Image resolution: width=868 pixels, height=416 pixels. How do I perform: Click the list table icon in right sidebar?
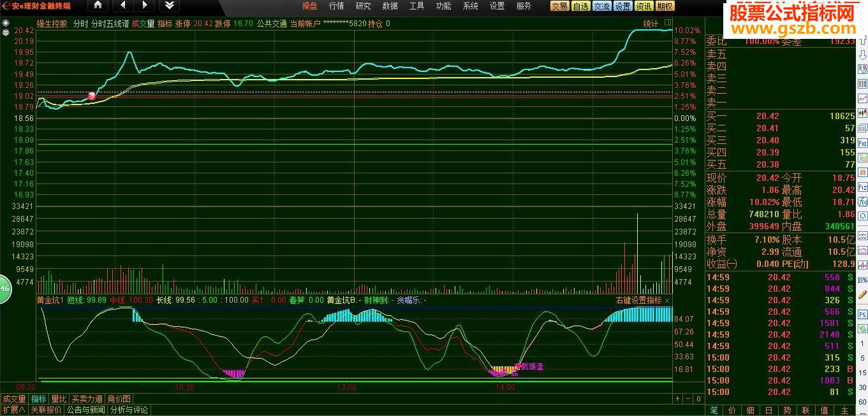coord(862,83)
